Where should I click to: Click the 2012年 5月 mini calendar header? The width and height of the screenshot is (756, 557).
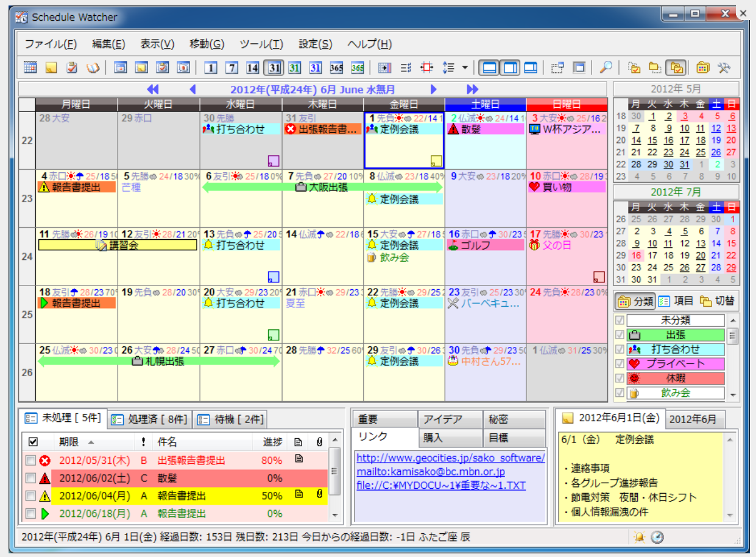click(676, 89)
